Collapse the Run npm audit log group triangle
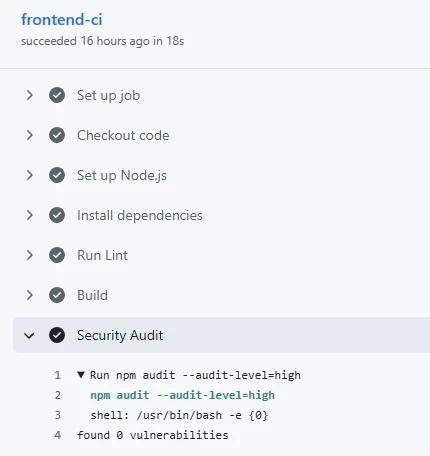 [x=81, y=375]
